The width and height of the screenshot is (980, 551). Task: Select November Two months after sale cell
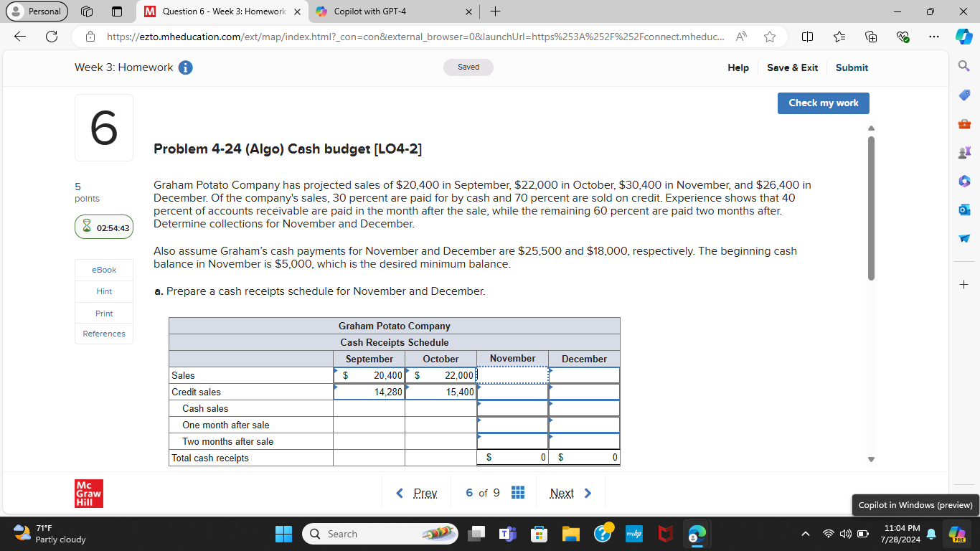[513, 441]
